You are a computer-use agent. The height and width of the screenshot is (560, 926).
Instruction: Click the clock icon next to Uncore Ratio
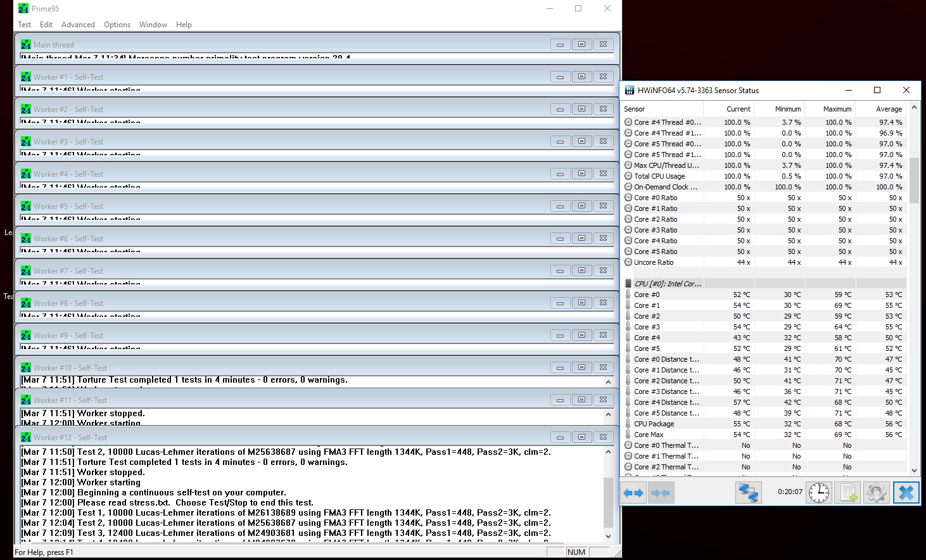(x=628, y=262)
